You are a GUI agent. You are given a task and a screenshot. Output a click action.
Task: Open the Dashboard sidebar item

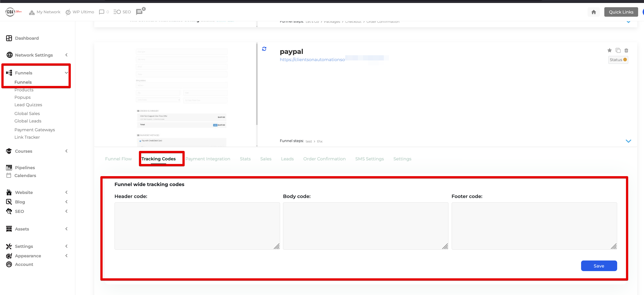click(27, 38)
